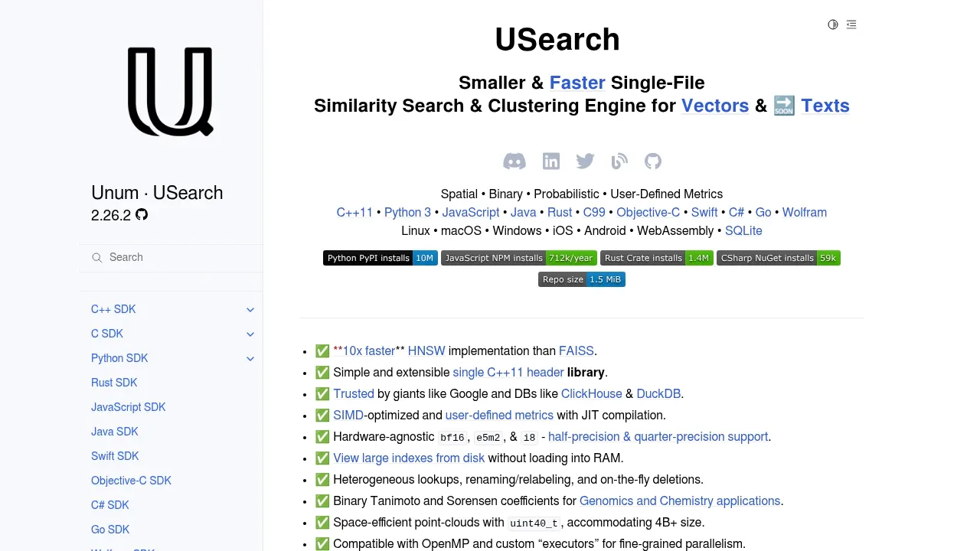Open Rust SDK in sidebar

pyautogui.click(x=114, y=383)
